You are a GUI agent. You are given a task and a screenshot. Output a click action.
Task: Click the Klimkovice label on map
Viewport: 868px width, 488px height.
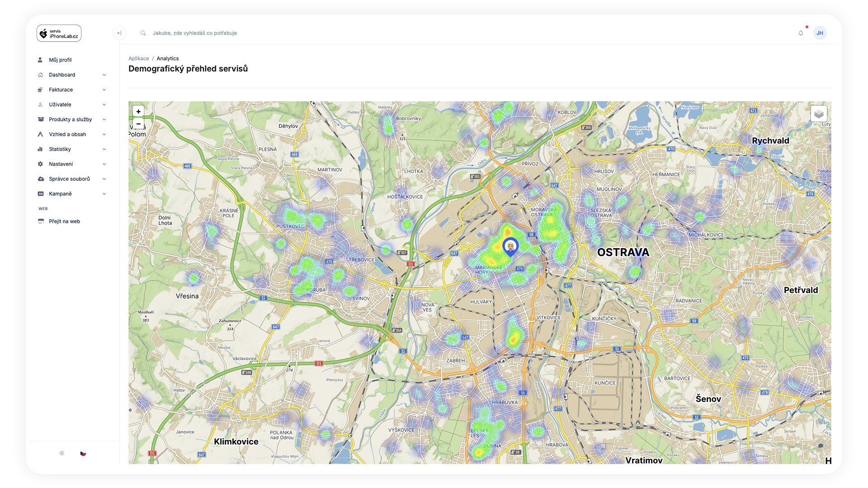236,441
